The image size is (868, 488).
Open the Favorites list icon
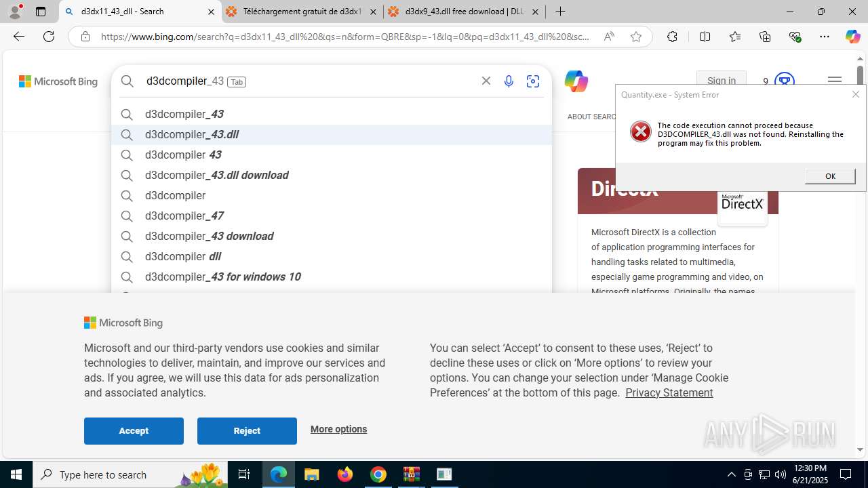click(x=735, y=37)
